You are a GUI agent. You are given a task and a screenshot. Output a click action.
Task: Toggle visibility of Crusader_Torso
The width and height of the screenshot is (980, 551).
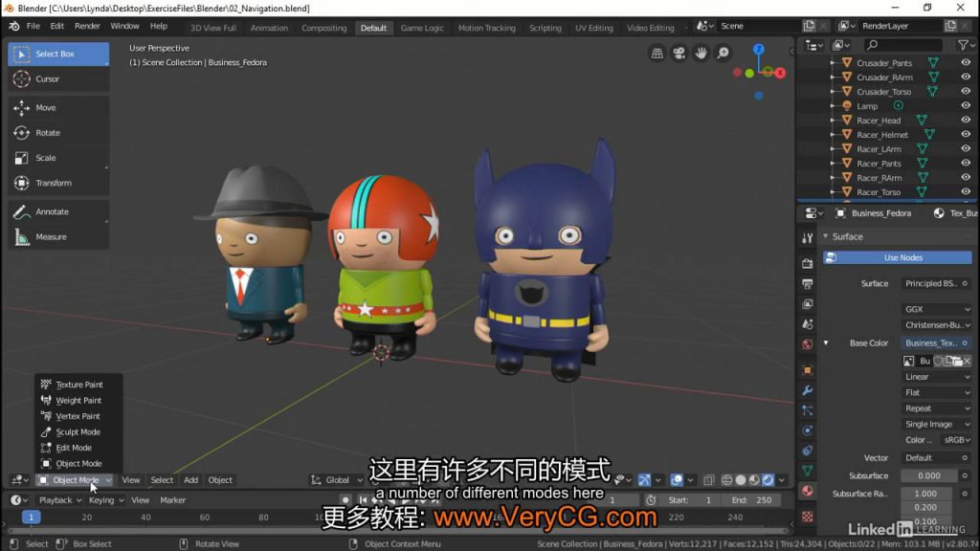pos(966,91)
